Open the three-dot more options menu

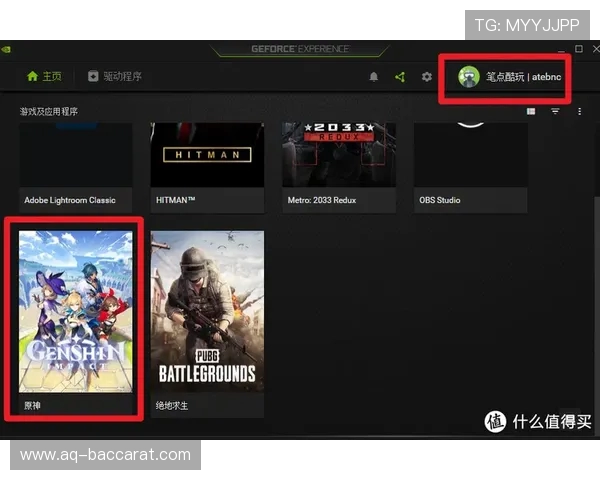coord(579,111)
